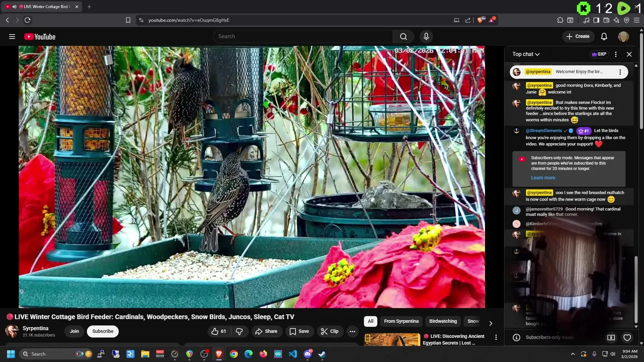Save the video to a playlist
Image resolution: width=644 pixels, height=362 pixels.
click(299, 331)
